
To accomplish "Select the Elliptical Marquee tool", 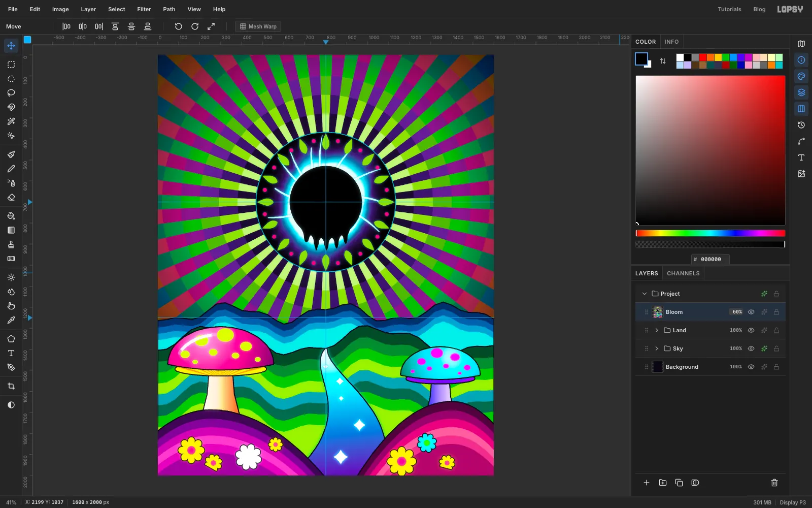I will point(11,79).
